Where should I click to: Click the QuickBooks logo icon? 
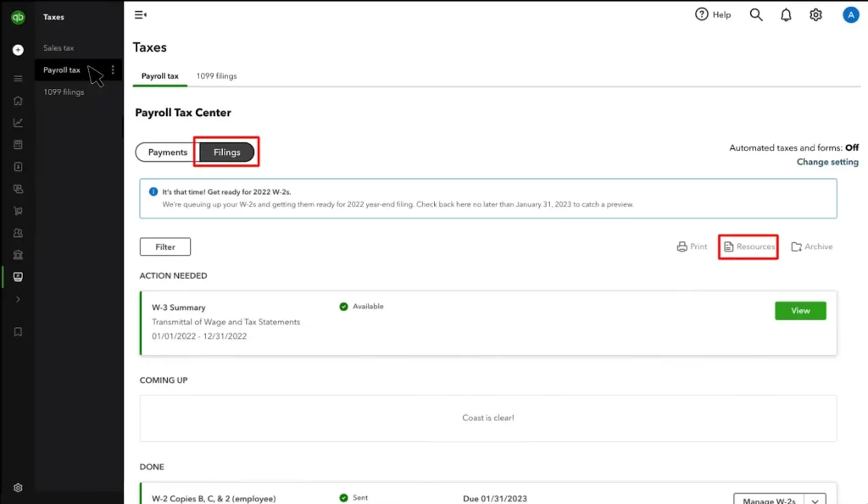click(17, 18)
